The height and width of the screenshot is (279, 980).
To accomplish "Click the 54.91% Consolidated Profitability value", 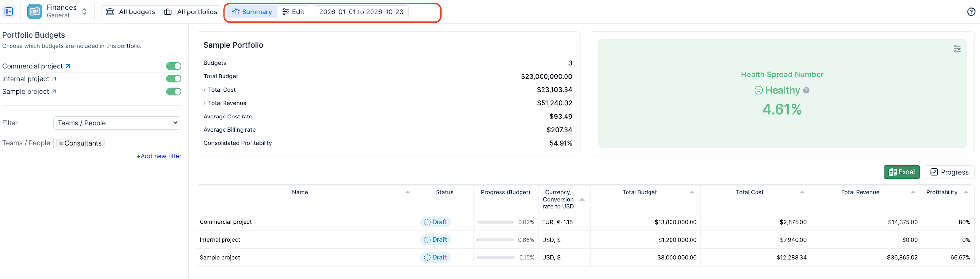I will click(x=561, y=143).
